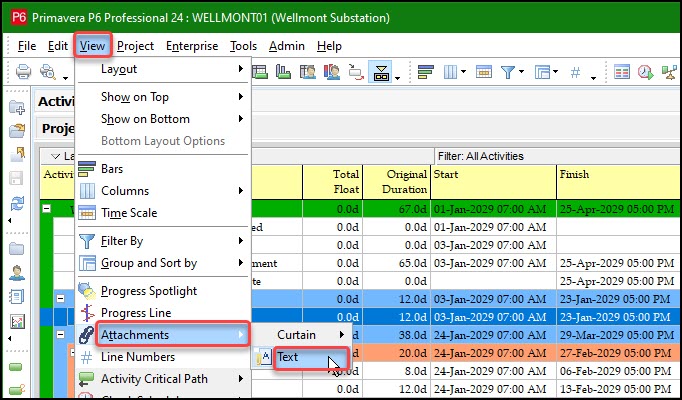Open the Curtain submenu
This screenshot has height=400, width=682.
302,335
